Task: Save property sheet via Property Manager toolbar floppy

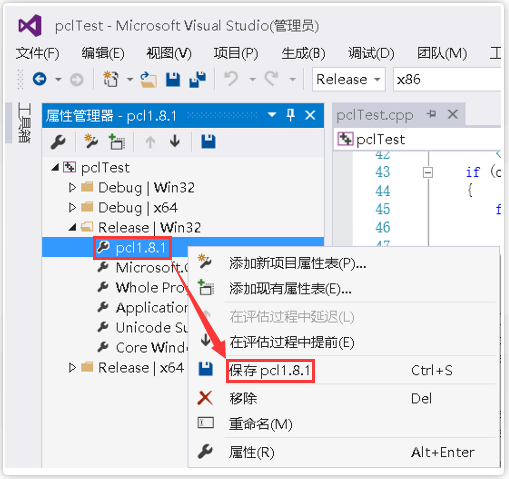Action: (x=208, y=141)
